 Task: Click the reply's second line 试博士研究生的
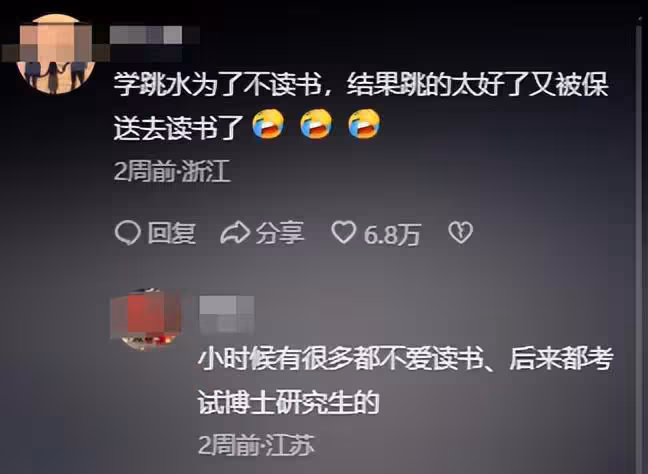288,402
